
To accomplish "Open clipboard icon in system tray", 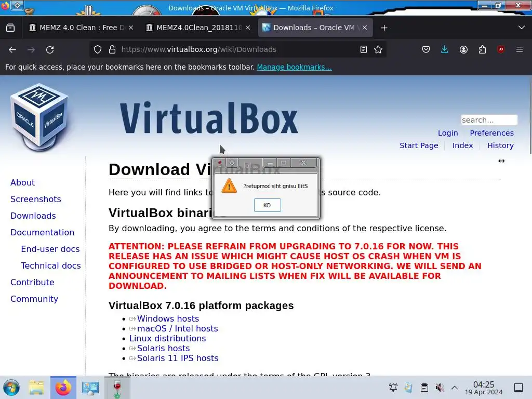I will tap(424, 388).
